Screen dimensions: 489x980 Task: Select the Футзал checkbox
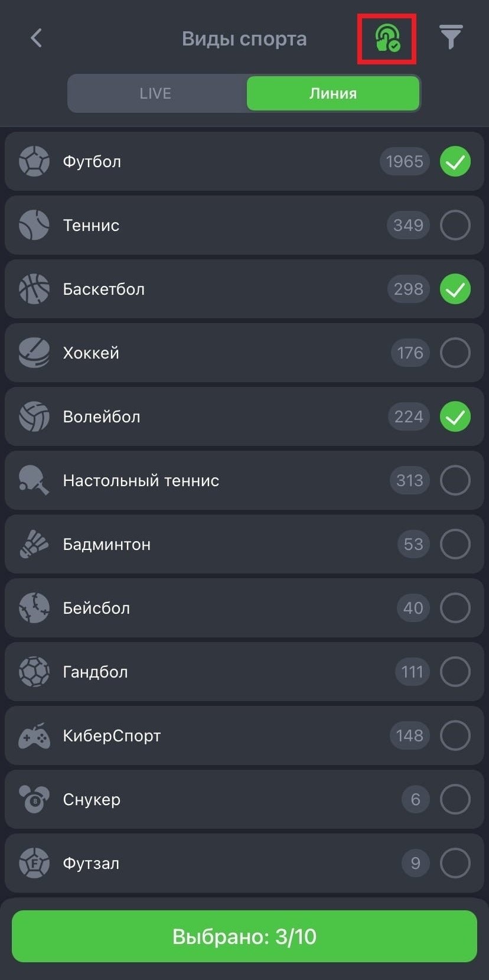(455, 863)
